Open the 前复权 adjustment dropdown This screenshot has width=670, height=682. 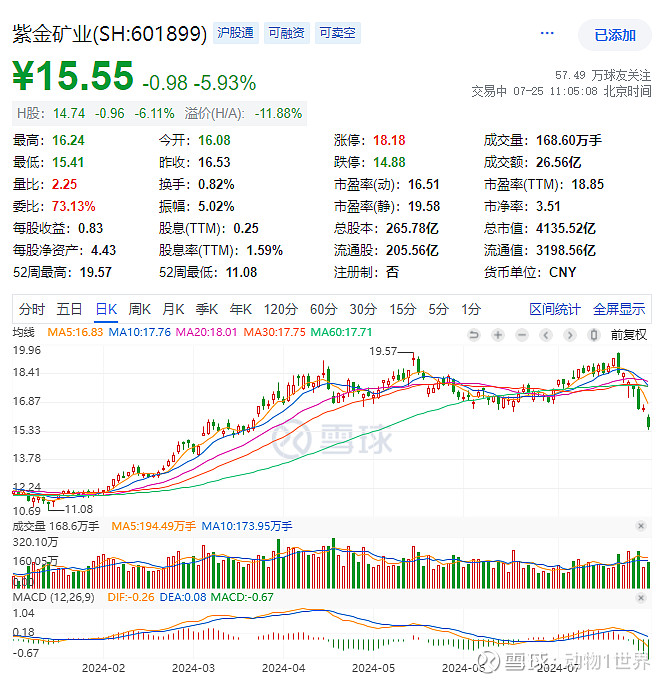[629, 335]
